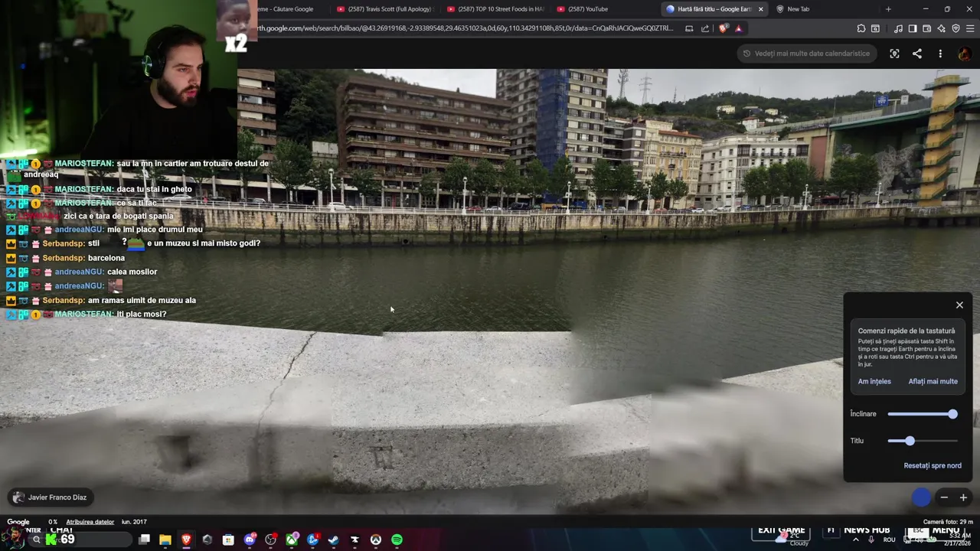The width and height of the screenshot is (980, 551).
Task: Close the Google Earth tab
Action: (760, 9)
